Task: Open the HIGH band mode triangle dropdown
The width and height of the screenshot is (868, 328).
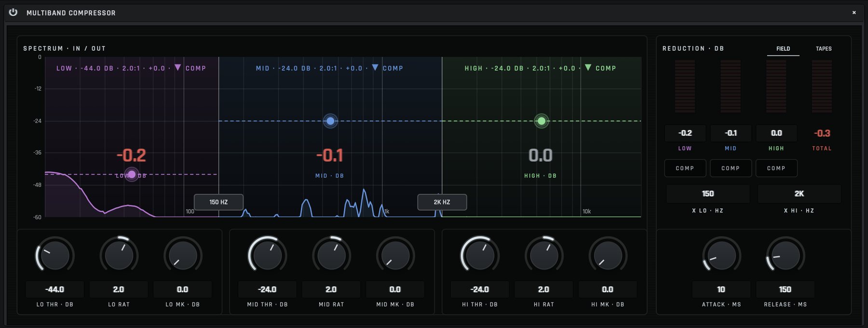Action: (588, 68)
